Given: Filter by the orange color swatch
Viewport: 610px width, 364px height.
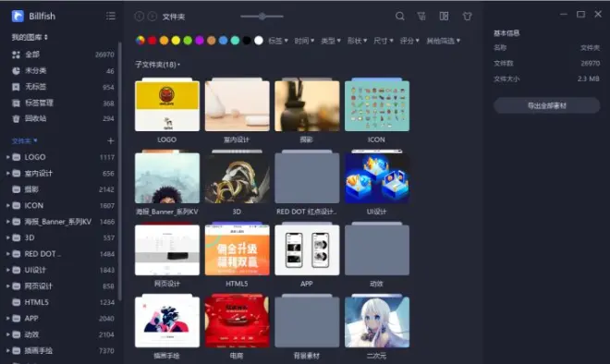Looking at the screenshot, I should point(165,41).
